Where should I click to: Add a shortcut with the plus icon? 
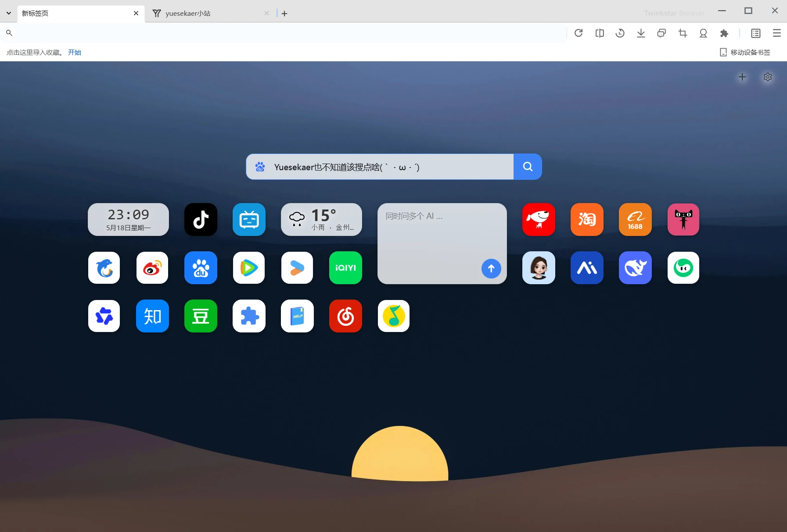pos(742,77)
